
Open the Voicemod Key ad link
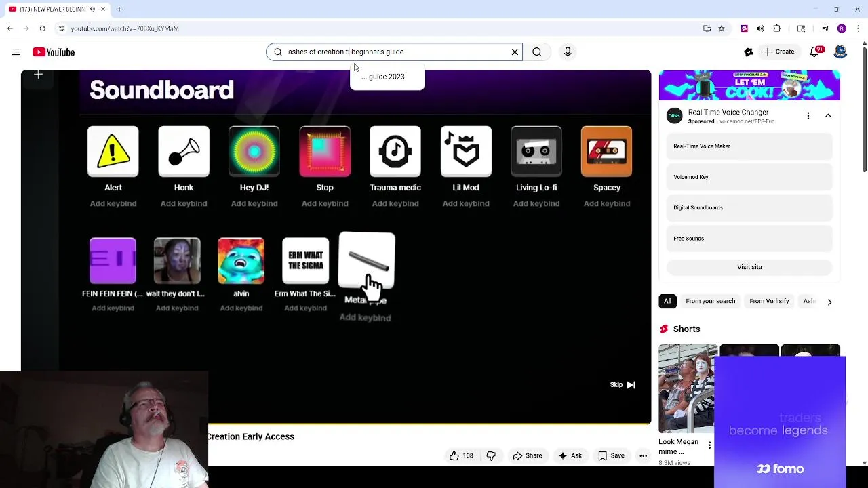coord(749,177)
